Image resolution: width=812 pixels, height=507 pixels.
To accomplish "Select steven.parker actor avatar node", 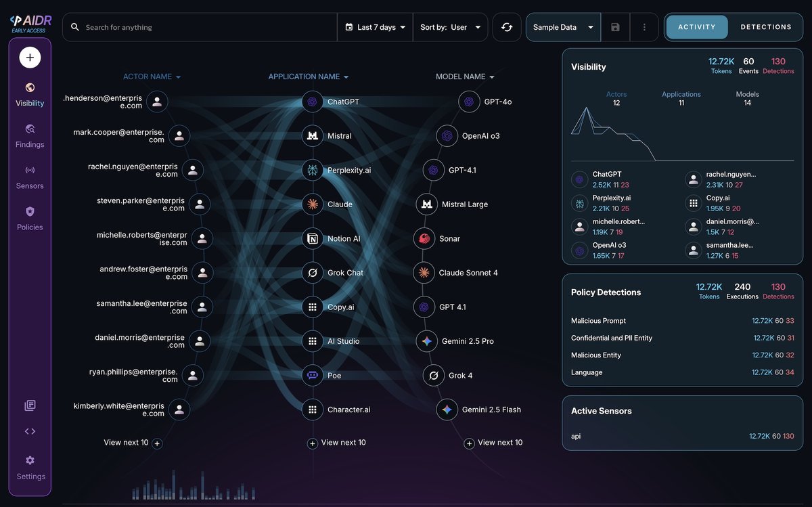I will (200, 204).
